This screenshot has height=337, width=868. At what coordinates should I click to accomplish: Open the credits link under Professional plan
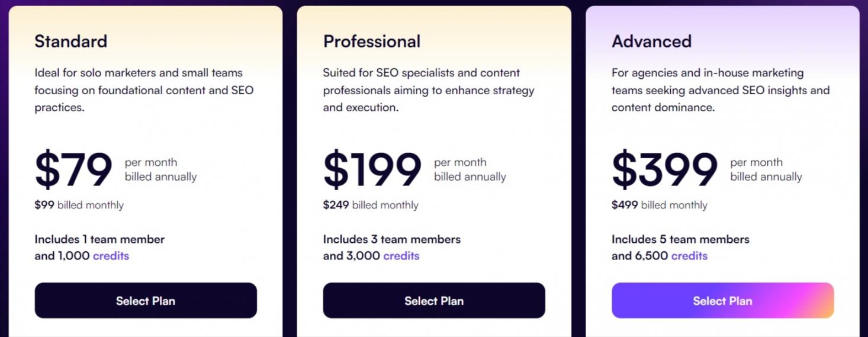[x=401, y=256]
